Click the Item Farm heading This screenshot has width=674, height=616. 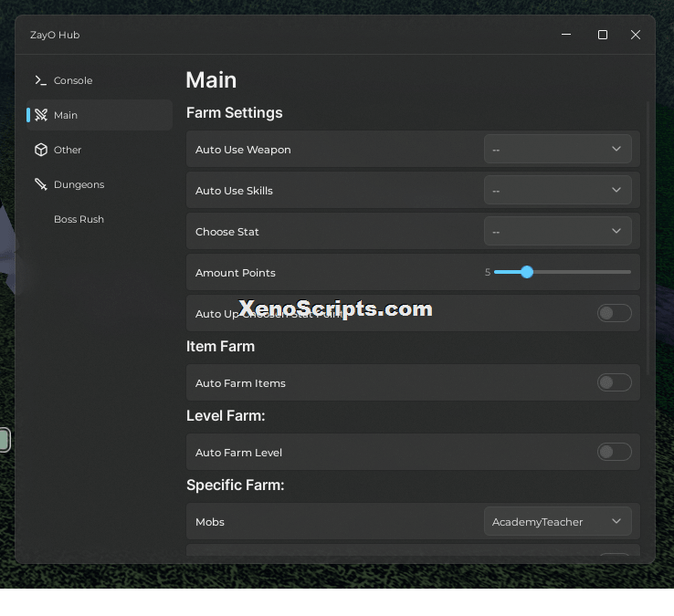pyautogui.click(x=220, y=346)
